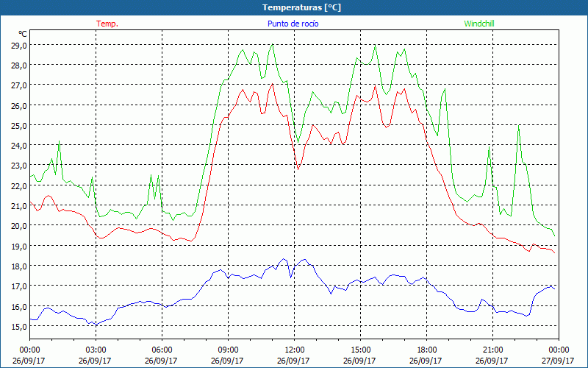Viewport: 588px width, 368px height.
Task: Click the 18:00 time axis label
Action: (x=427, y=350)
